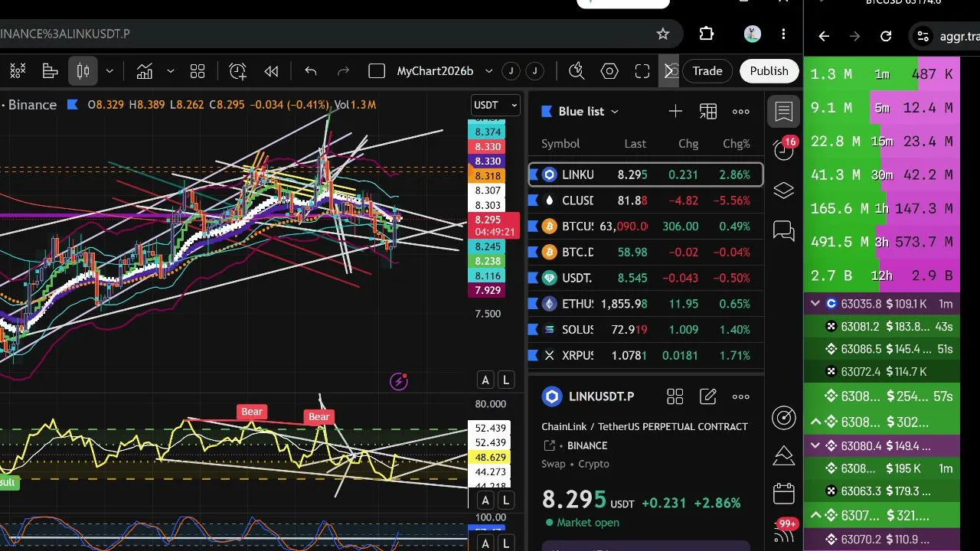
Task: Create alert using clock-plus icon
Action: click(237, 71)
